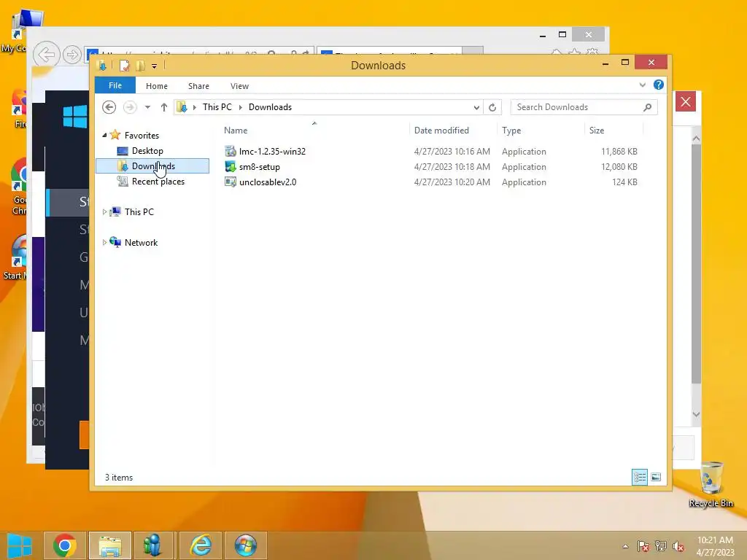Click the network status tray icon

click(661, 545)
